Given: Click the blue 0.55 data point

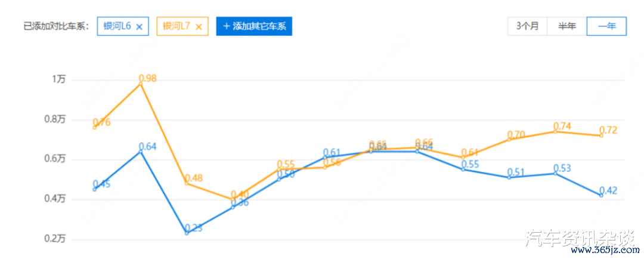Looking at the screenshot, I should (x=463, y=169).
